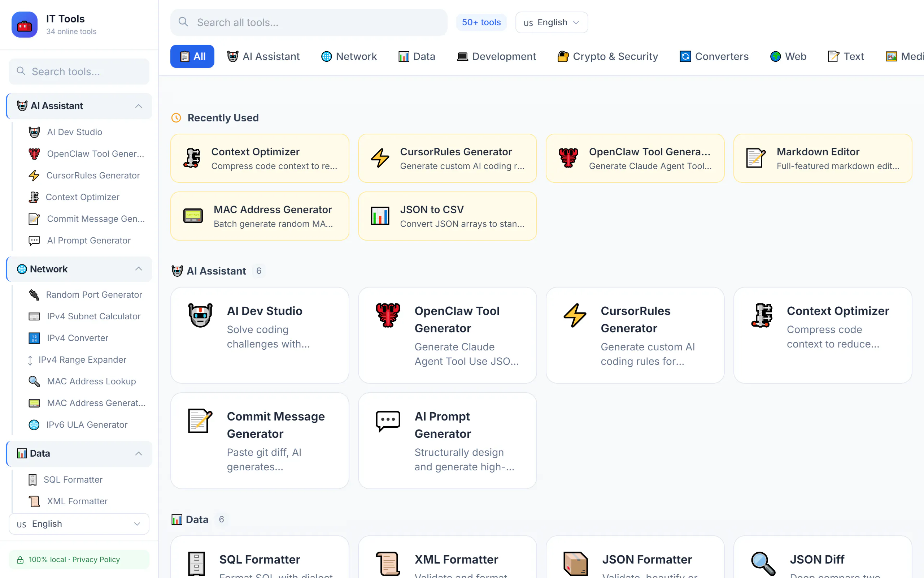Open recent CursorRules Generator card
Screen dimensions: 924x578
click(448, 158)
